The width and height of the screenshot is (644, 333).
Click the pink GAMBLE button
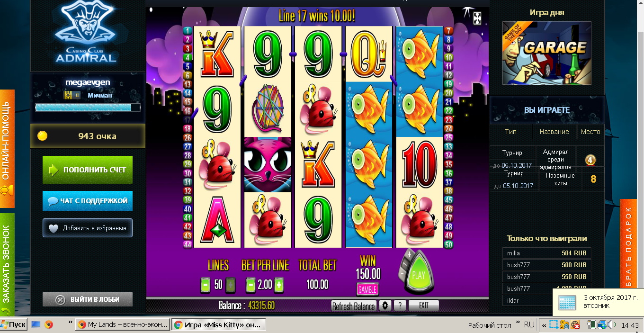[x=367, y=289]
